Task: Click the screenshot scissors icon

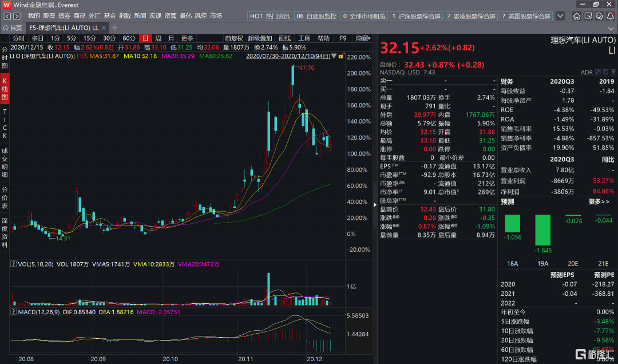Action: [588, 16]
